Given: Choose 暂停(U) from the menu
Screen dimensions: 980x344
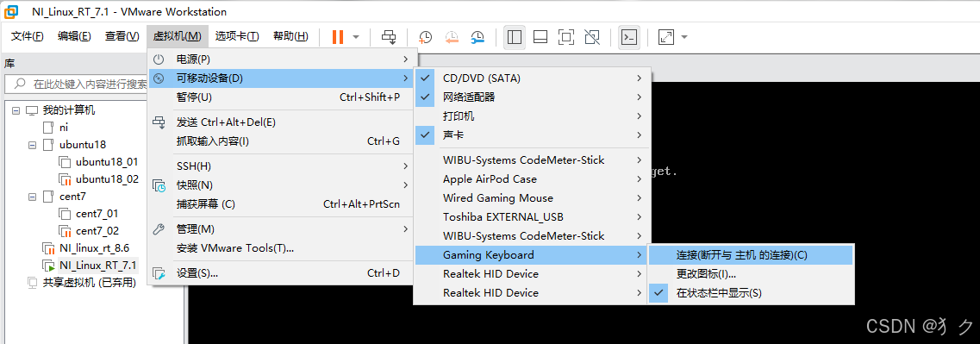Looking at the screenshot, I should (281, 97).
